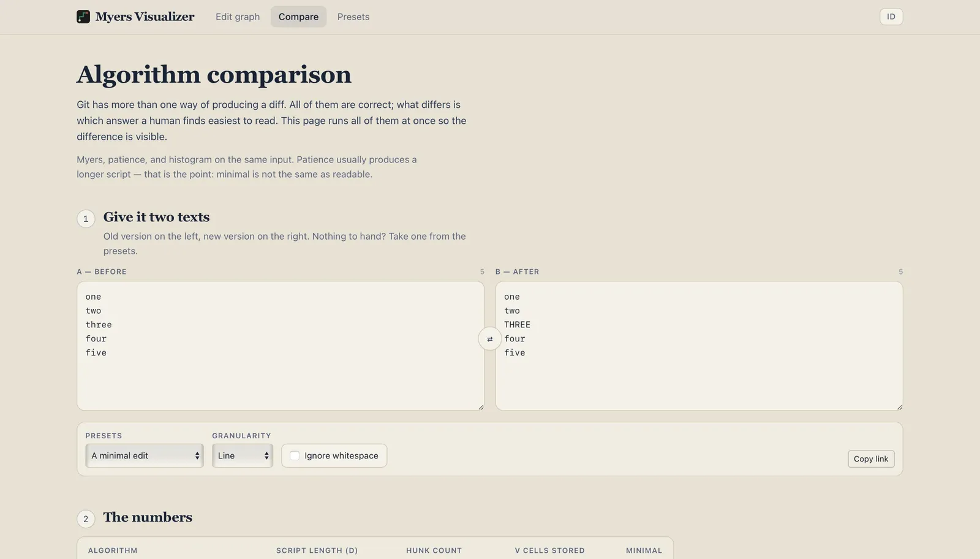Open the 'A minimal edit' presets dropdown
The image size is (980, 559).
tap(145, 455)
